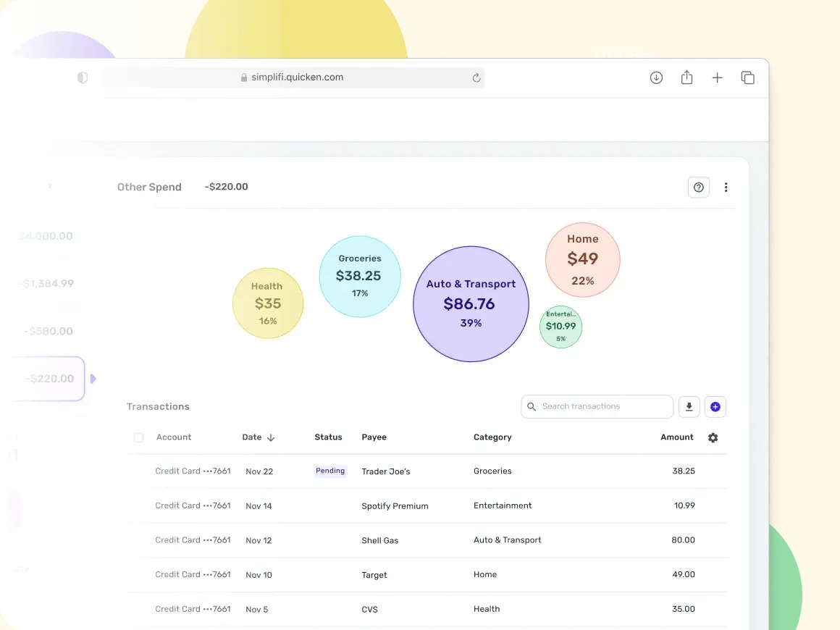This screenshot has height=630, width=840.
Task: Click the search magnifier icon
Action: (532, 407)
